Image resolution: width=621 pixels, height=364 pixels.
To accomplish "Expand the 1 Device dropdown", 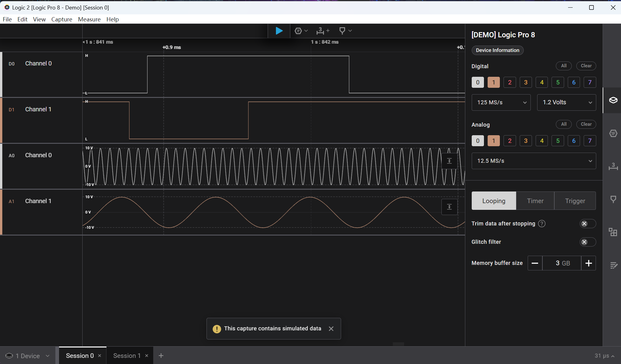I will (47, 356).
